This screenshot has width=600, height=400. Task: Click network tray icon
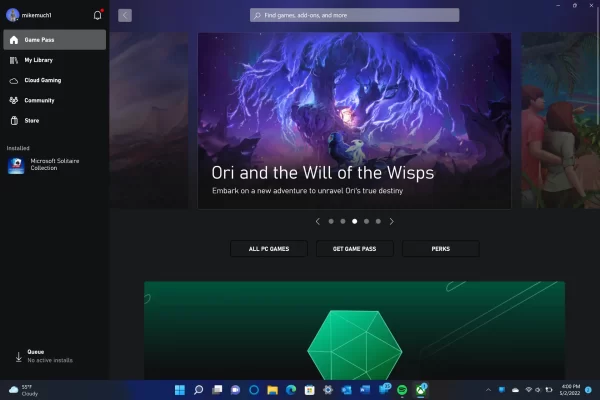point(528,390)
